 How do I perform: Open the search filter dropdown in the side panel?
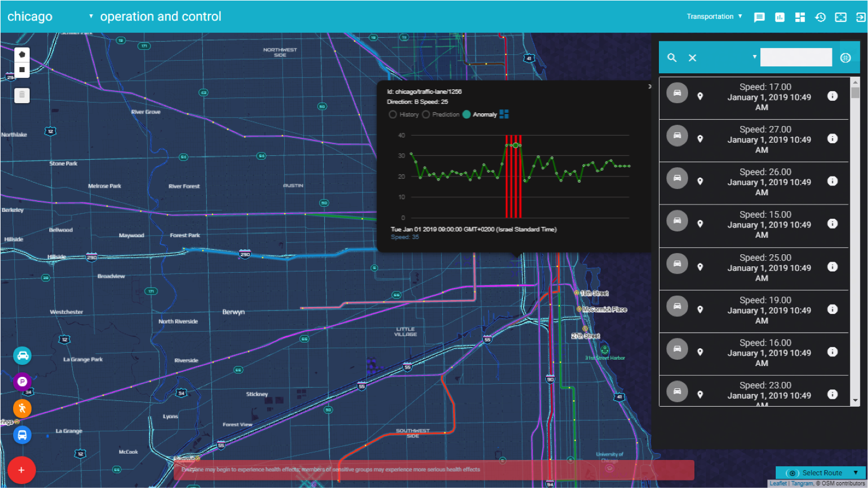(x=755, y=57)
